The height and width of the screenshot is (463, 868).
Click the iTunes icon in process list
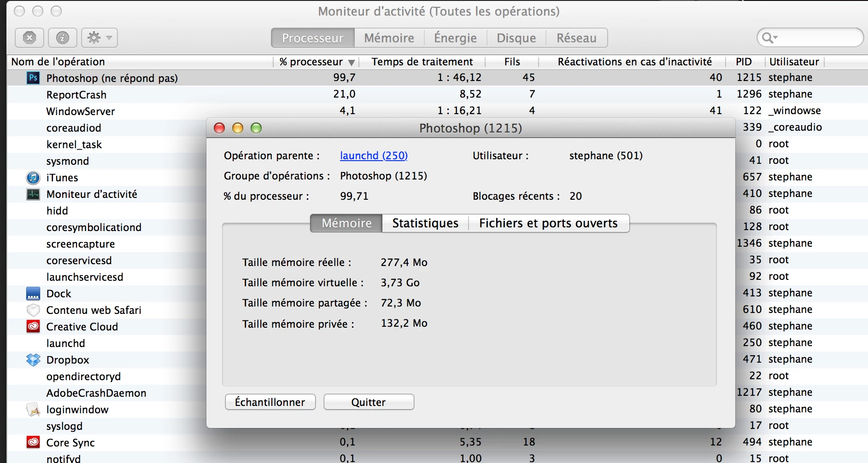(x=33, y=177)
